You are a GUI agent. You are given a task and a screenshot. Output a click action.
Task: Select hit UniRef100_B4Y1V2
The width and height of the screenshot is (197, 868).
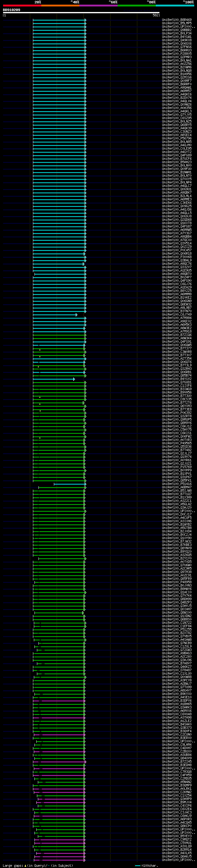(x=177, y=379)
